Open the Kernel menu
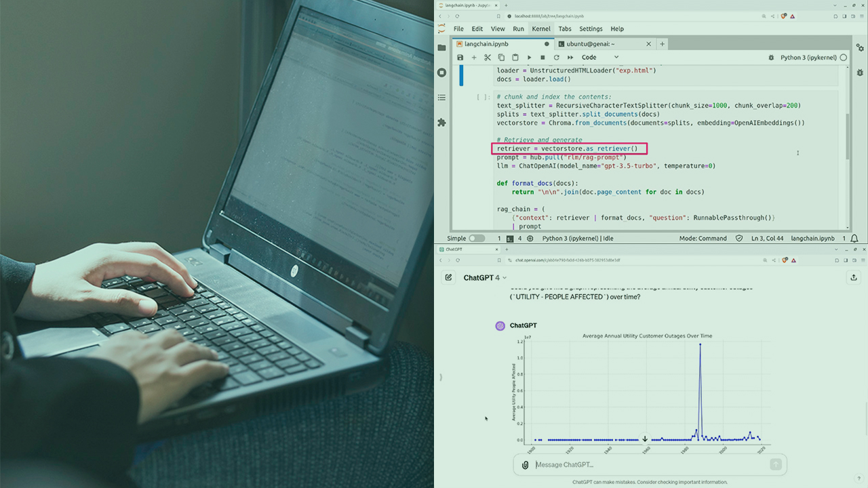868x488 pixels. pyautogui.click(x=541, y=29)
